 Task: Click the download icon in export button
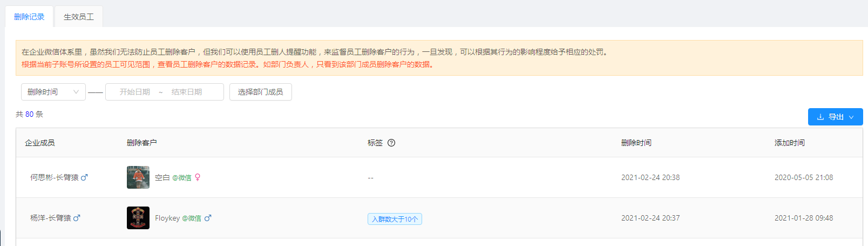pos(820,117)
